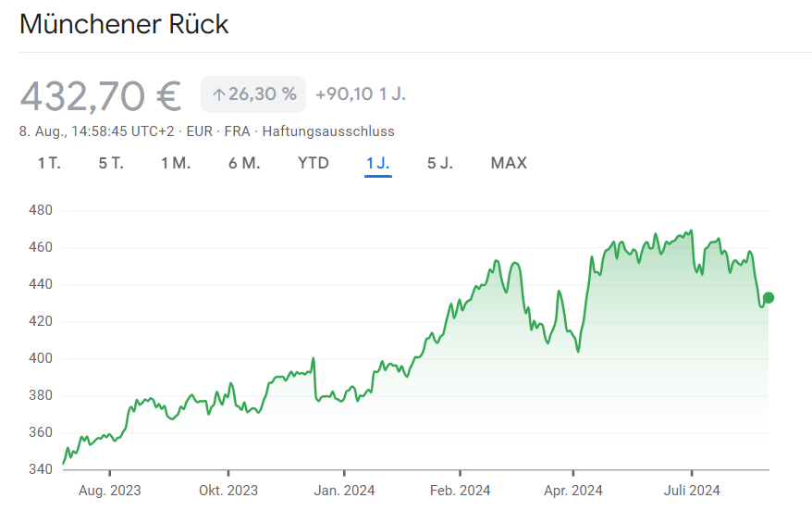Click the 440 y-axis value
The image size is (812, 523).
pos(41,284)
